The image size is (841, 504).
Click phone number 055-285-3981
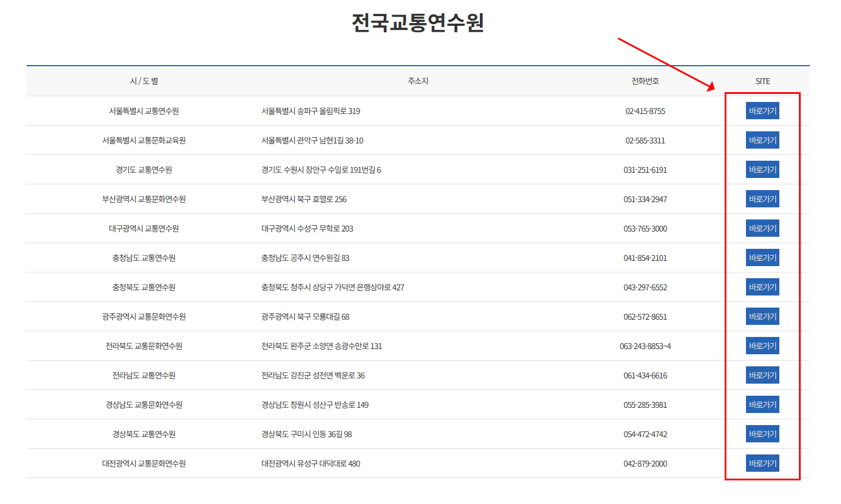[x=645, y=404]
